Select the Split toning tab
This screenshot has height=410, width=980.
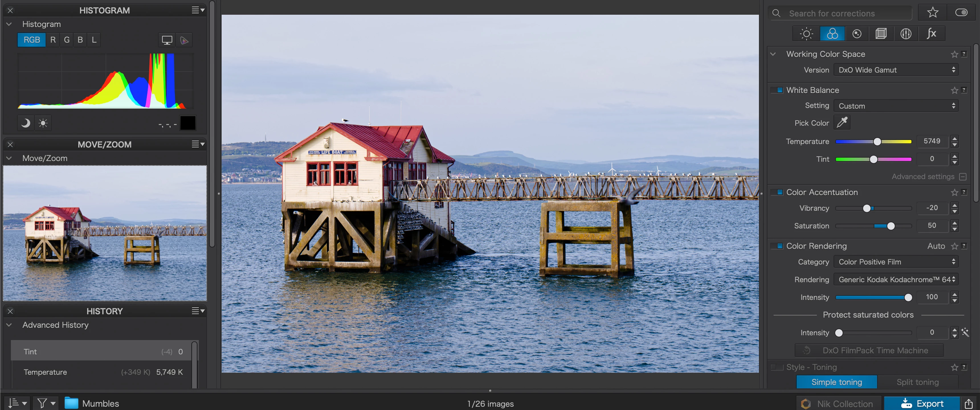[917, 382]
